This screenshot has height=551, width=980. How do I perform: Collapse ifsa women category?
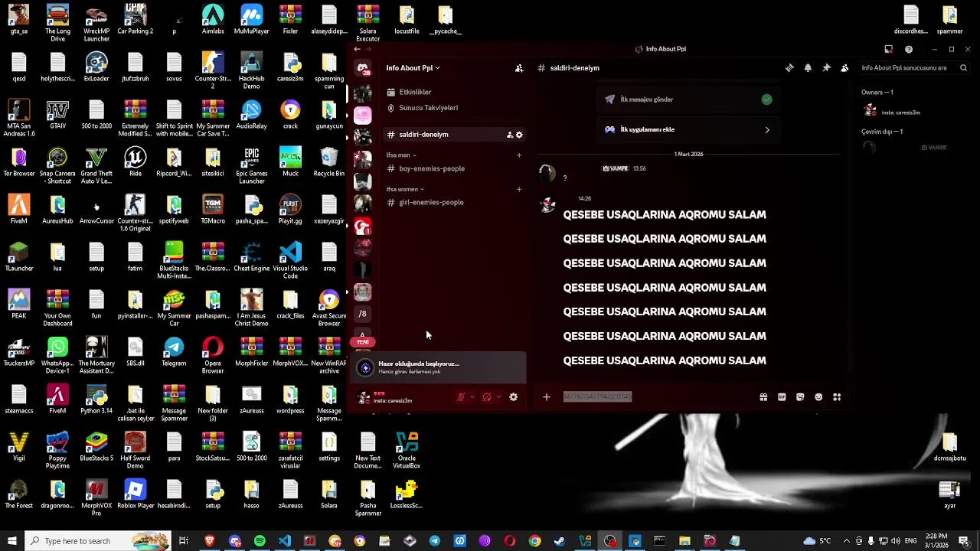click(405, 189)
